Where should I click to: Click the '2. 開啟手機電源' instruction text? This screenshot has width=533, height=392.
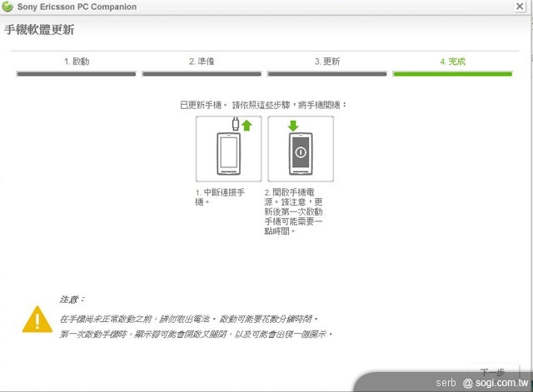(x=300, y=211)
